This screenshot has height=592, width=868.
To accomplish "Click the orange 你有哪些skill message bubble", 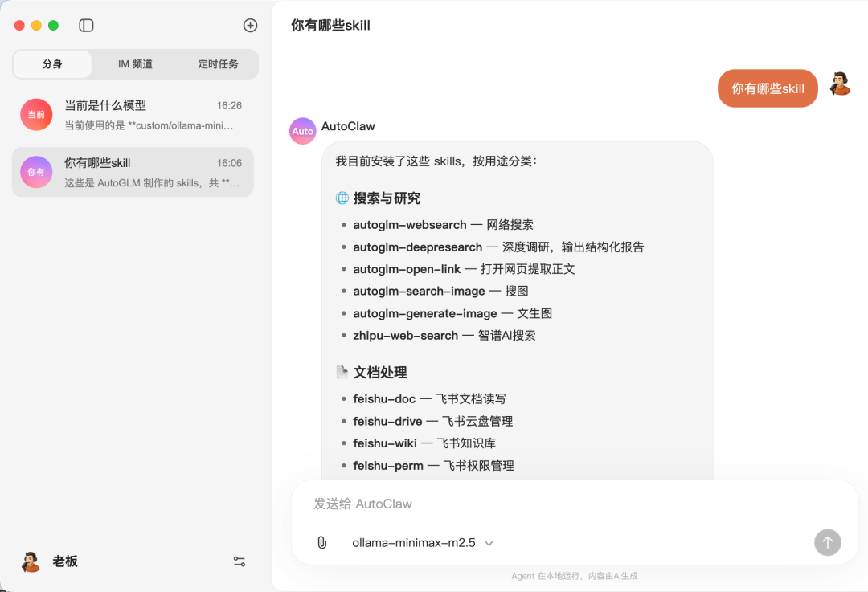I will click(768, 88).
